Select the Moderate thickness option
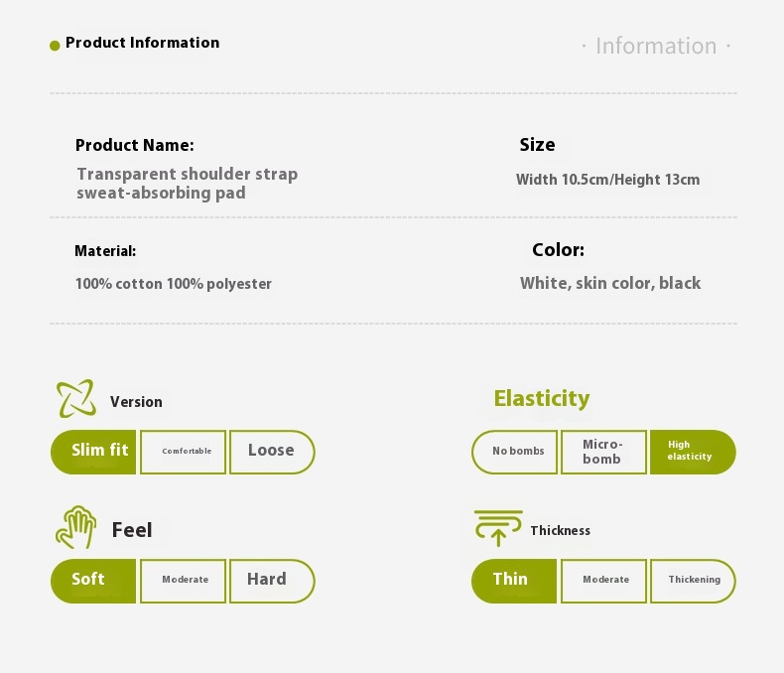The height and width of the screenshot is (673, 784). [603, 581]
